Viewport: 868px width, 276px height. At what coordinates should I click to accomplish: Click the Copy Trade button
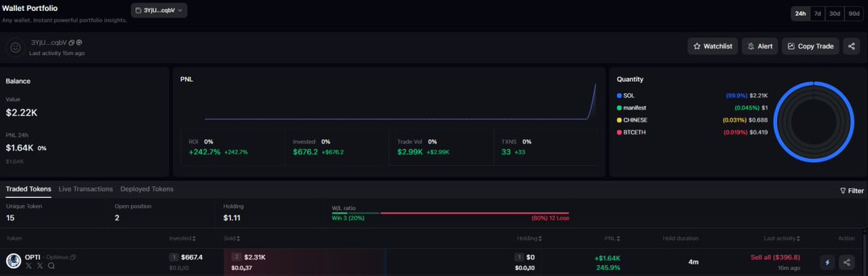810,46
